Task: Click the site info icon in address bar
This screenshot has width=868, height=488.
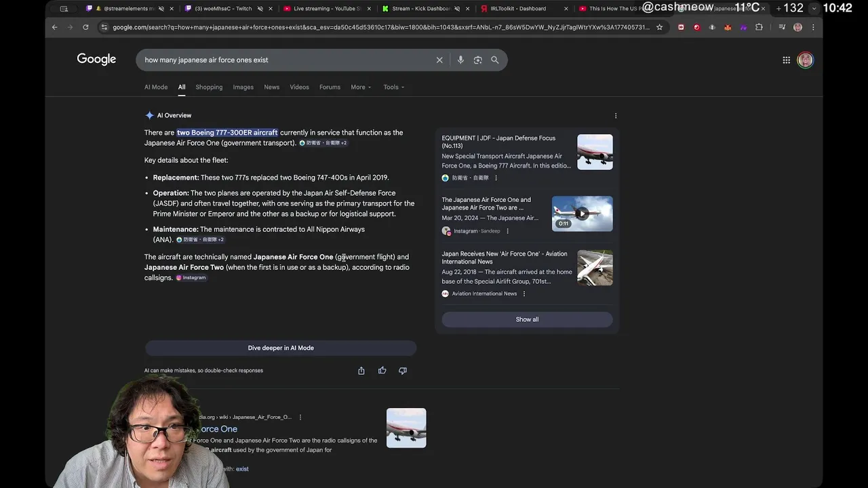Action: (104, 27)
